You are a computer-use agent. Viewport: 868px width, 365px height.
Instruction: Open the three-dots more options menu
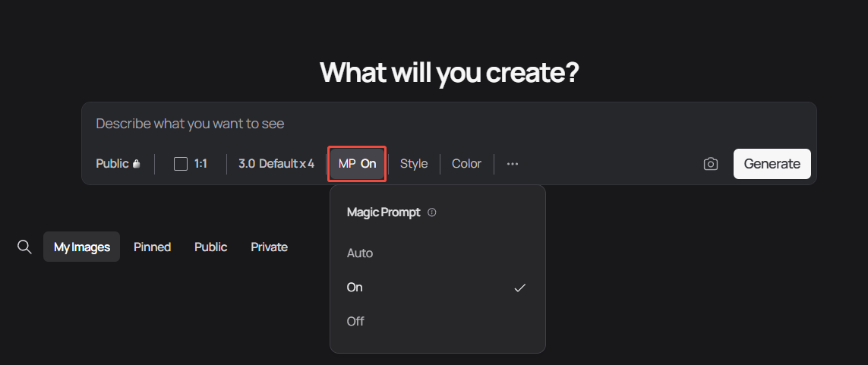tap(513, 164)
